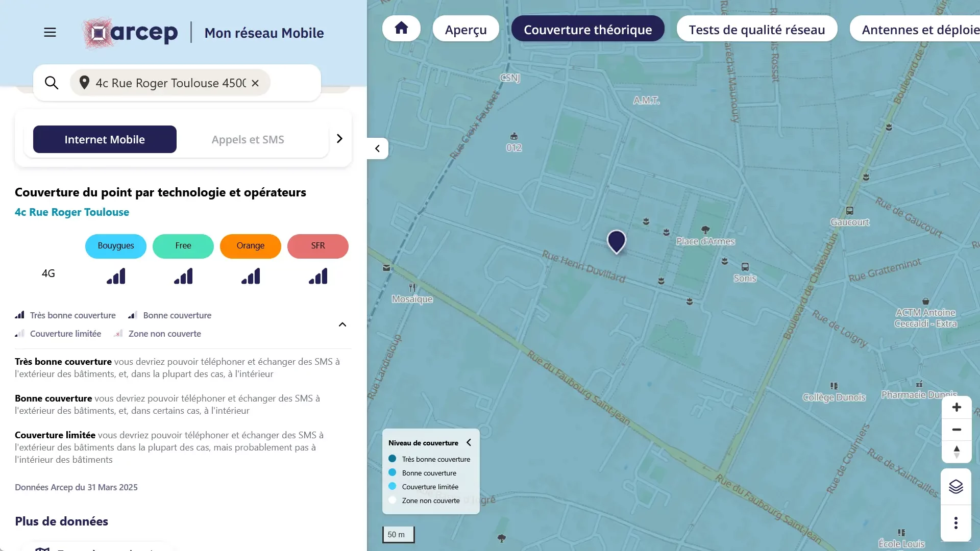Image resolution: width=980 pixels, height=551 pixels.
Task: Click the 'Très bonne couverture' legend signal icon
Action: pyautogui.click(x=19, y=315)
